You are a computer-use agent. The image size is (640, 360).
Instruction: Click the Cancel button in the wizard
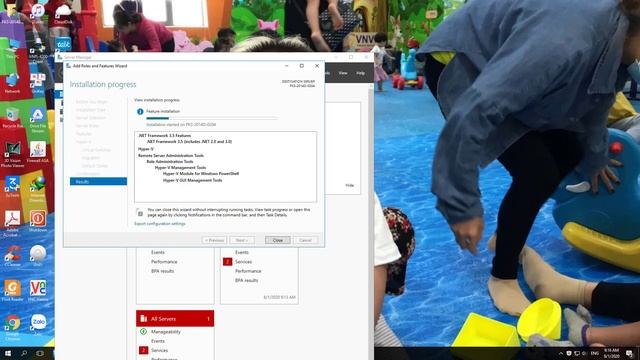point(305,240)
